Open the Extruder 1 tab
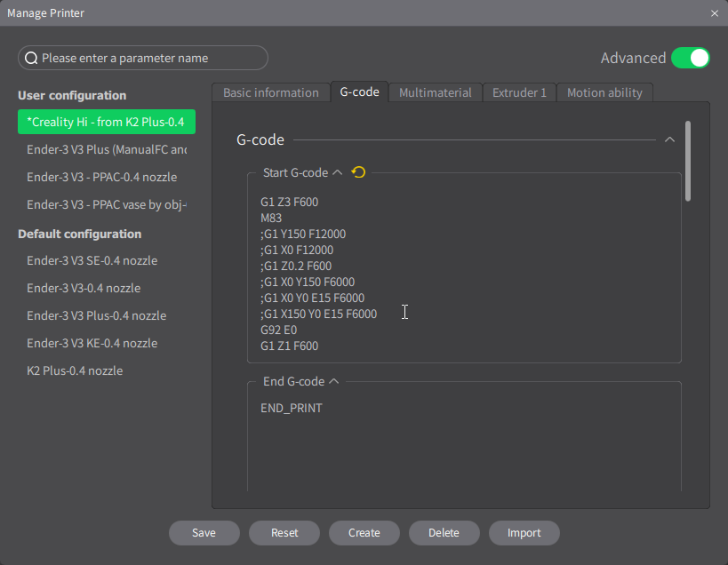 (519, 92)
